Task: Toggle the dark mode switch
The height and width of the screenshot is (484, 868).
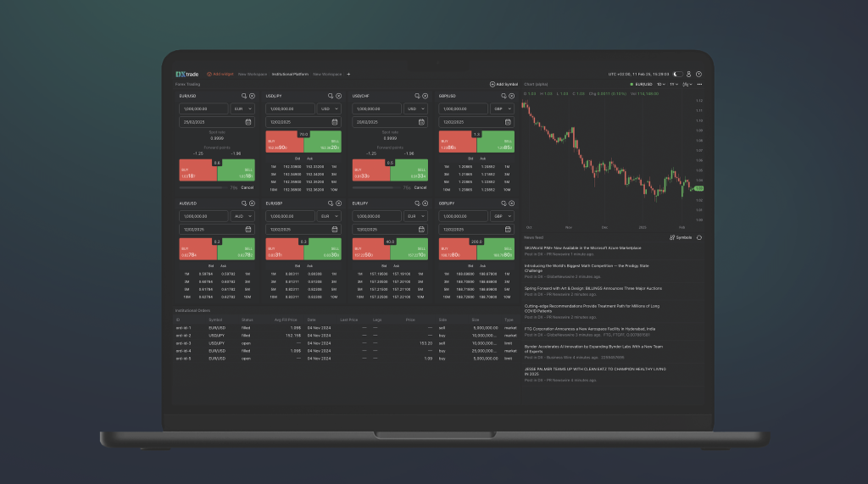Action: click(677, 75)
